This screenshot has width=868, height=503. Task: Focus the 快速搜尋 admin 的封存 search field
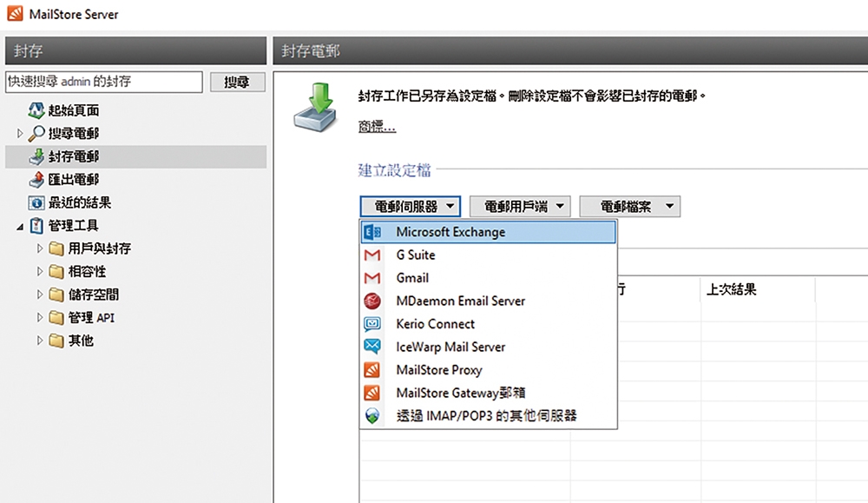coord(104,82)
